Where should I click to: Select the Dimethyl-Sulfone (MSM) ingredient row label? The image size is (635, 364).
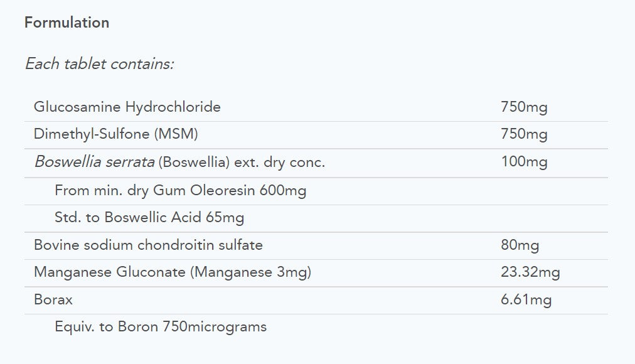tap(115, 134)
